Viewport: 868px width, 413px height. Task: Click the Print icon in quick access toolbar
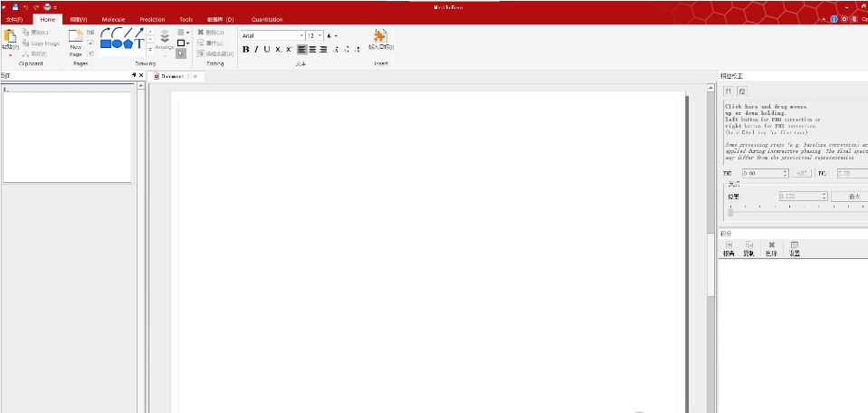tap(47, 7)
